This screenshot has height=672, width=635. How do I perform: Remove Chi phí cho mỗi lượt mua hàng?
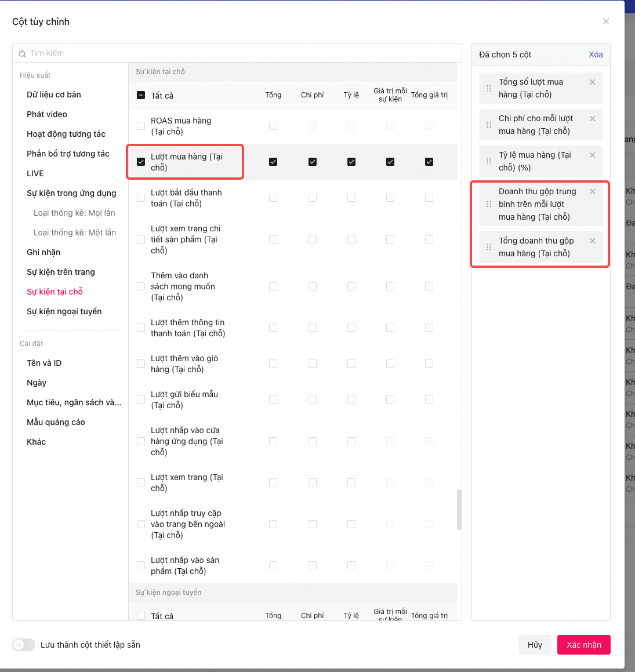coord(592,118)
